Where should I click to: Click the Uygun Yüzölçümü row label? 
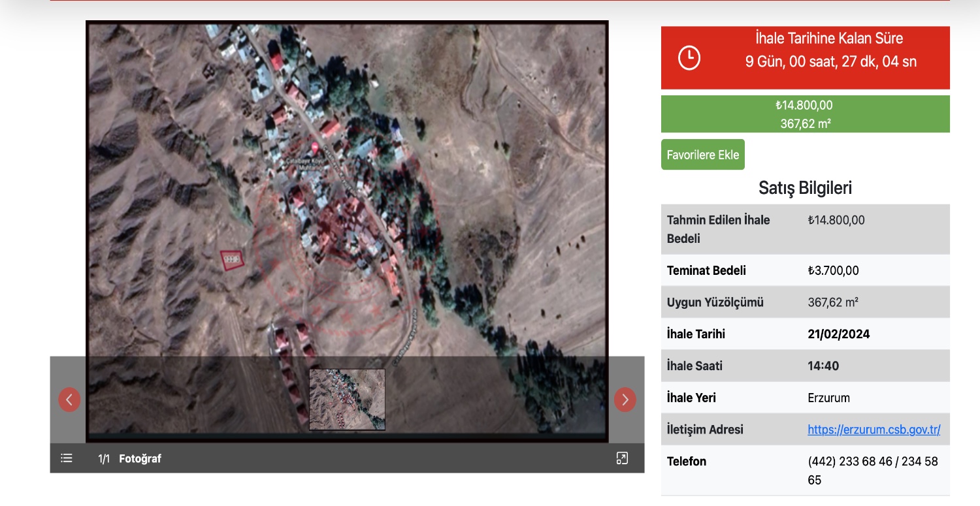pos(715,302)
